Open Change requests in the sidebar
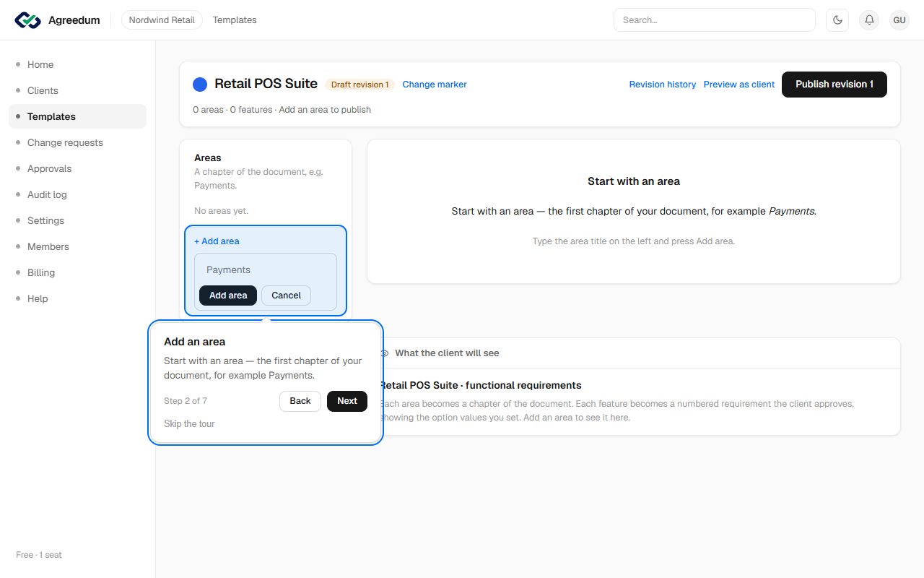Screen dimensions: 924x578 [x=77, y=142]
